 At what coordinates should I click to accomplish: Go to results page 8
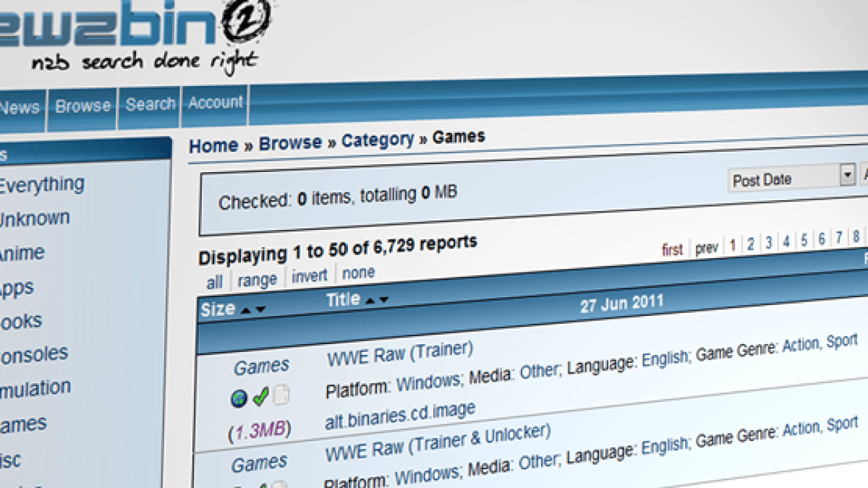pos(856,236)
